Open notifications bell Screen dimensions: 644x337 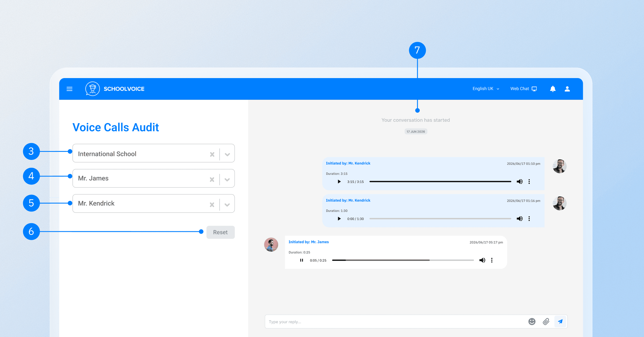tap(553, 89)
